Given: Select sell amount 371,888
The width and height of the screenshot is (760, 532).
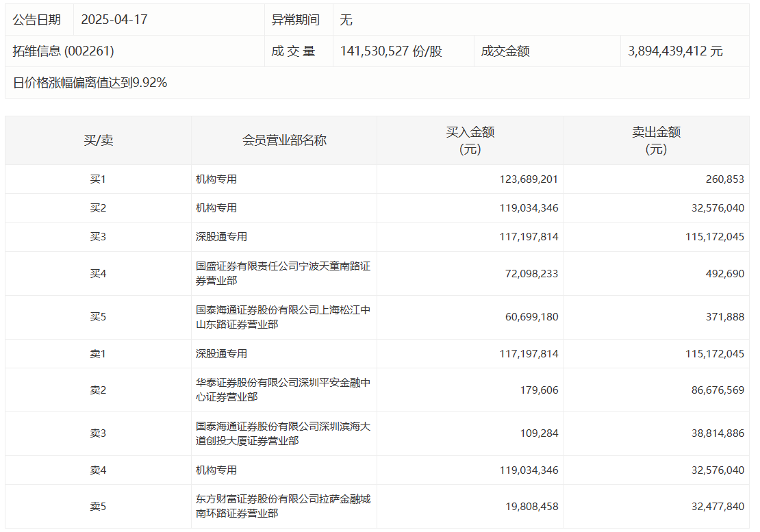Looking at the screenshot, I should point(724,317).
